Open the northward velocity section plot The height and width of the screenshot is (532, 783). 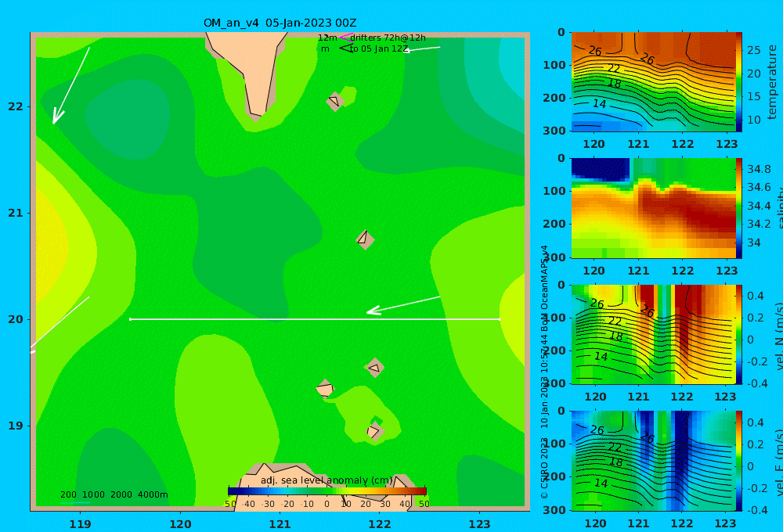pyautogui.click(x=653, y=334)
